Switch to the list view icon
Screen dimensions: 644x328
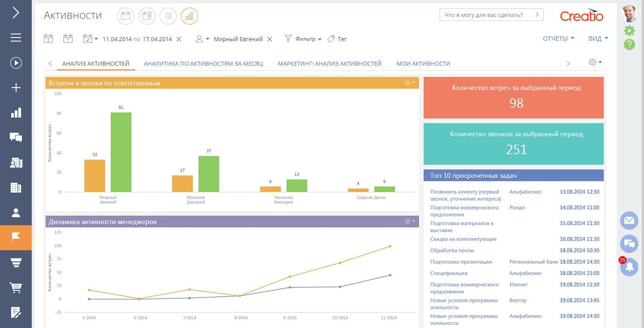168,16
